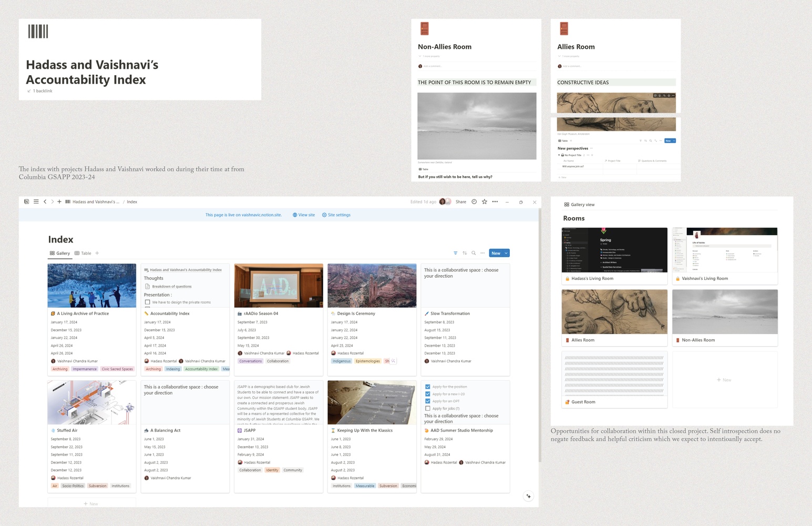The image size is (812, 526).
Task: Select the Table tab in Non-Allies Room
Action: (424, 169)
